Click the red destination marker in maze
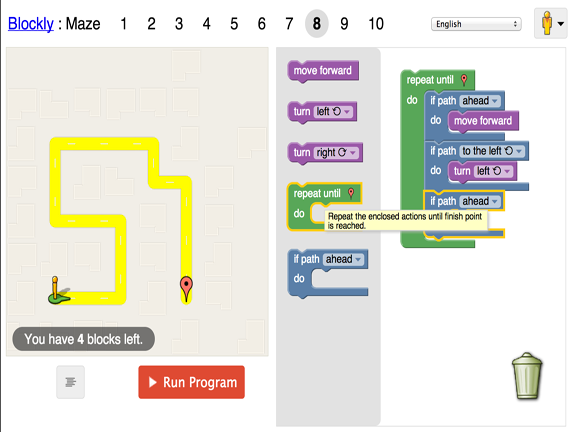This screenshot has height=432, width=578. (186, 289)
